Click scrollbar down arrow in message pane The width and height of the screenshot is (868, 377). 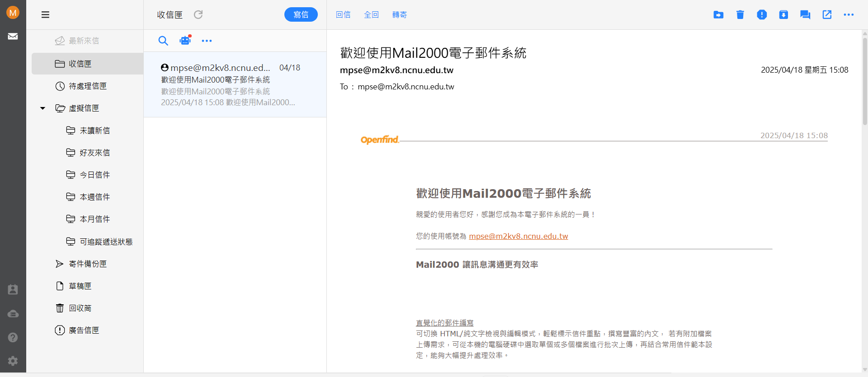coord(864,369)
